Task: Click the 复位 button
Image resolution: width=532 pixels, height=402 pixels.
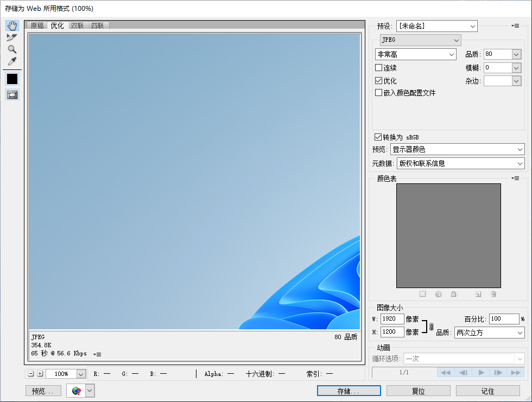Action: pos(418,390)
